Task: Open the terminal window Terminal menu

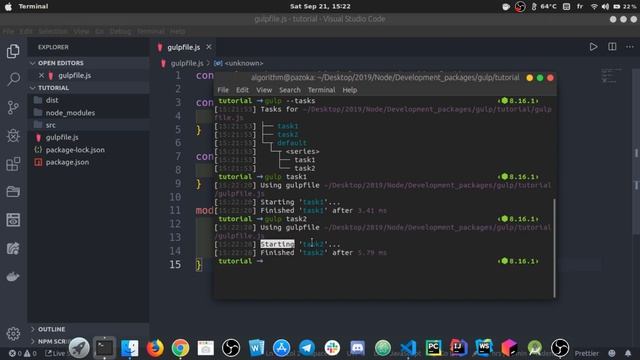Action: click(x=321, y=90)
